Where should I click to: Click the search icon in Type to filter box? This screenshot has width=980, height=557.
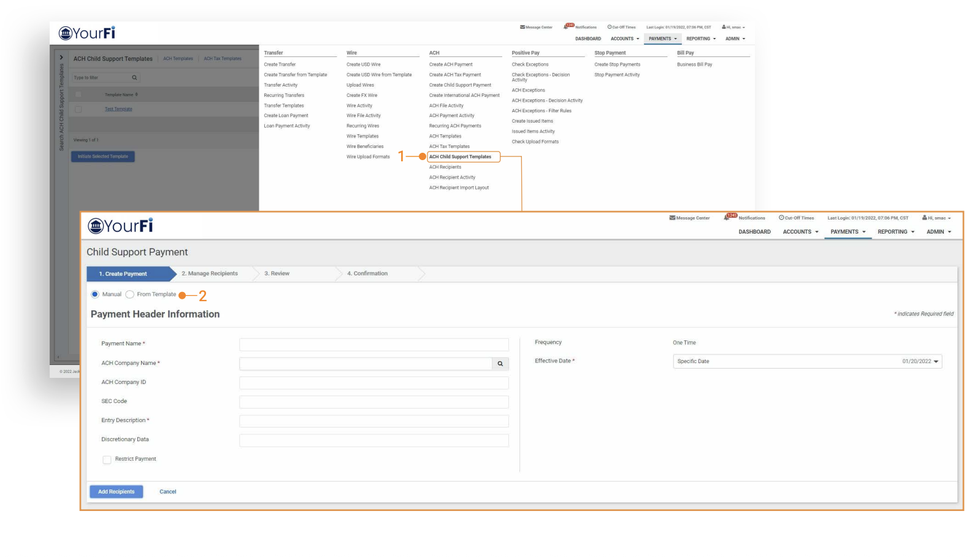point(135,78)
